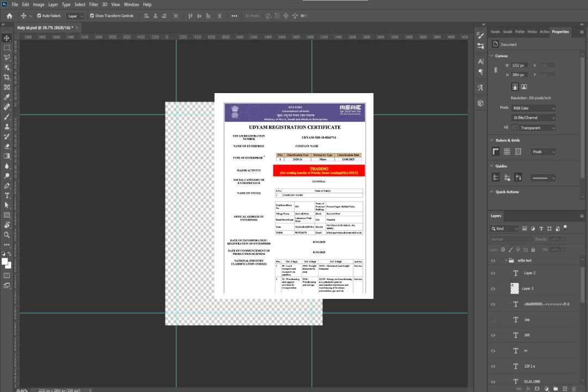This screenshot has height=392, width=588.
Task: Hide the '169' text layer
Action: 493,335
